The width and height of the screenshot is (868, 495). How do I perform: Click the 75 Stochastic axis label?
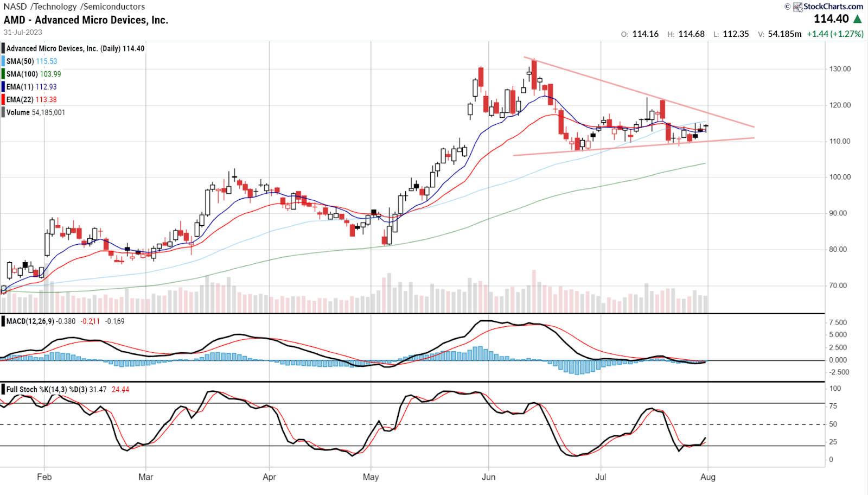pyautogui.click(x=833, y=406)
